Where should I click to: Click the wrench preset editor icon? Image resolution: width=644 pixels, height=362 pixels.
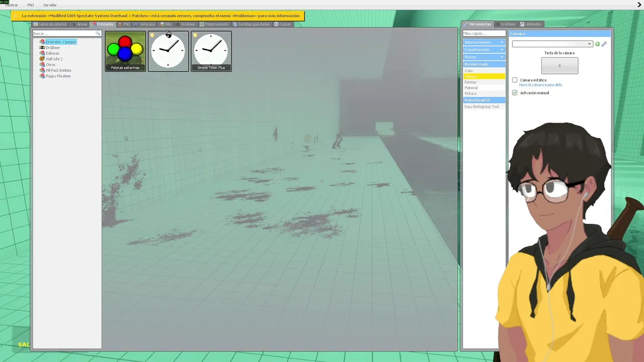tap(604, 44)
